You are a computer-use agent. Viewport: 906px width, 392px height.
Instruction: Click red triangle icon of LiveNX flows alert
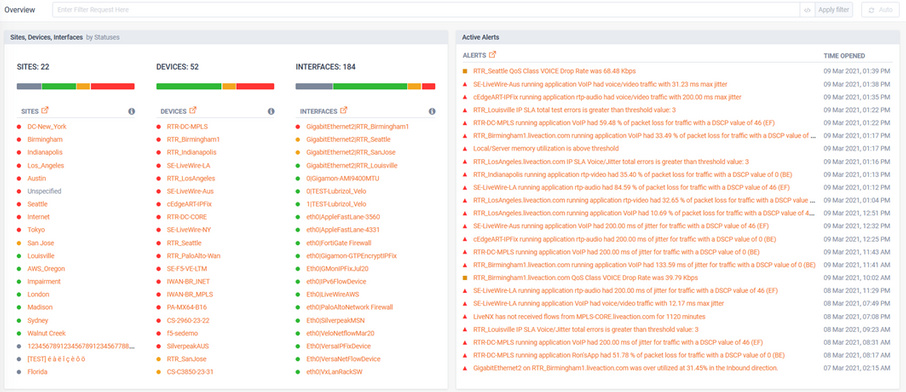(465, 316)
